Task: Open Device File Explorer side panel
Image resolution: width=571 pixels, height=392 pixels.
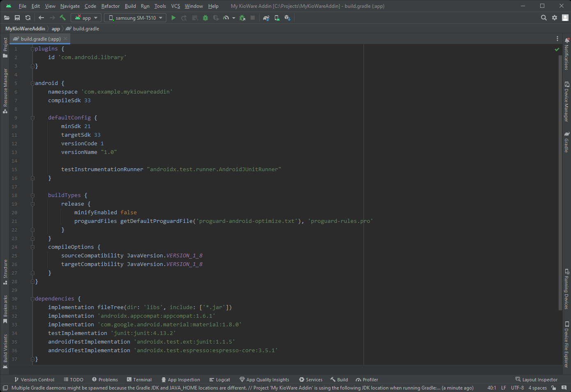Action: [x=566, y=344]
